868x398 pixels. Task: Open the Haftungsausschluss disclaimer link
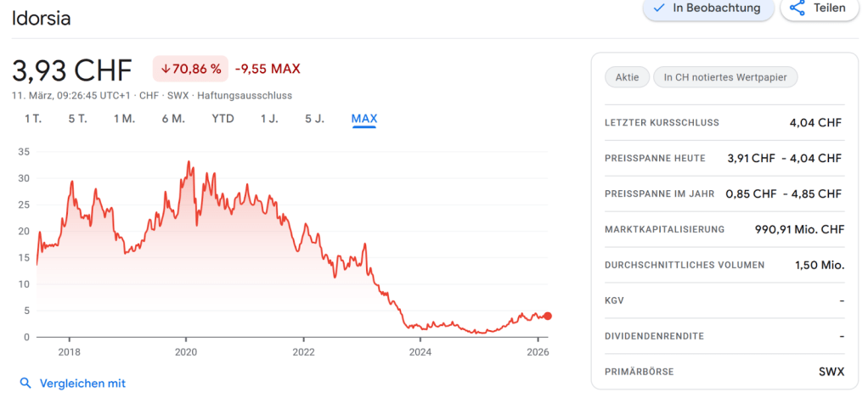click(x=245, y=96)
